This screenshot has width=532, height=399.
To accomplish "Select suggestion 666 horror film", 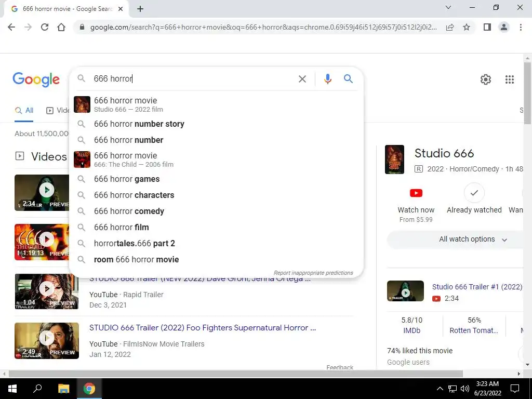I will pyautogui.click(x=216, y=228).
